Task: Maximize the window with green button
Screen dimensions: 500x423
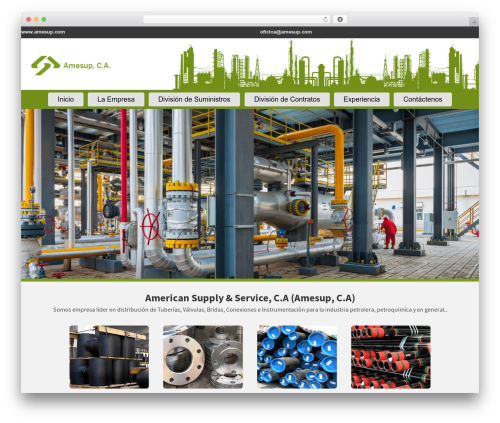Action: point(44,19)
